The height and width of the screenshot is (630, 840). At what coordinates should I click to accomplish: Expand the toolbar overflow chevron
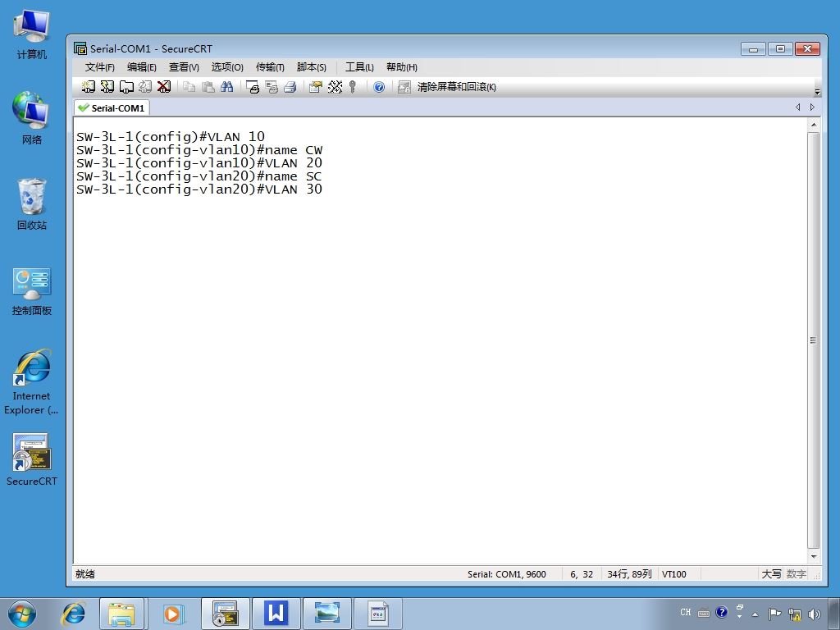[x=817, y=92]
